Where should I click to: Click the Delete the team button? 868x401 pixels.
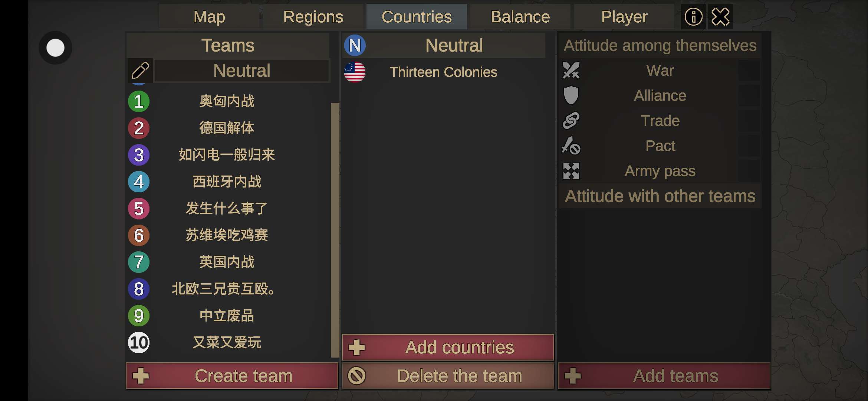(448, 376)
